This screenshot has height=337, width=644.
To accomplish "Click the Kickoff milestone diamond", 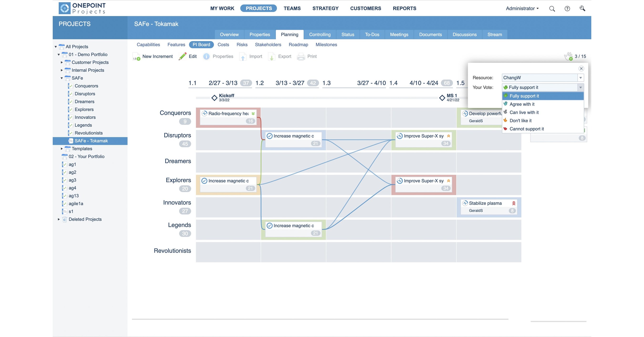I will point(214,98).
